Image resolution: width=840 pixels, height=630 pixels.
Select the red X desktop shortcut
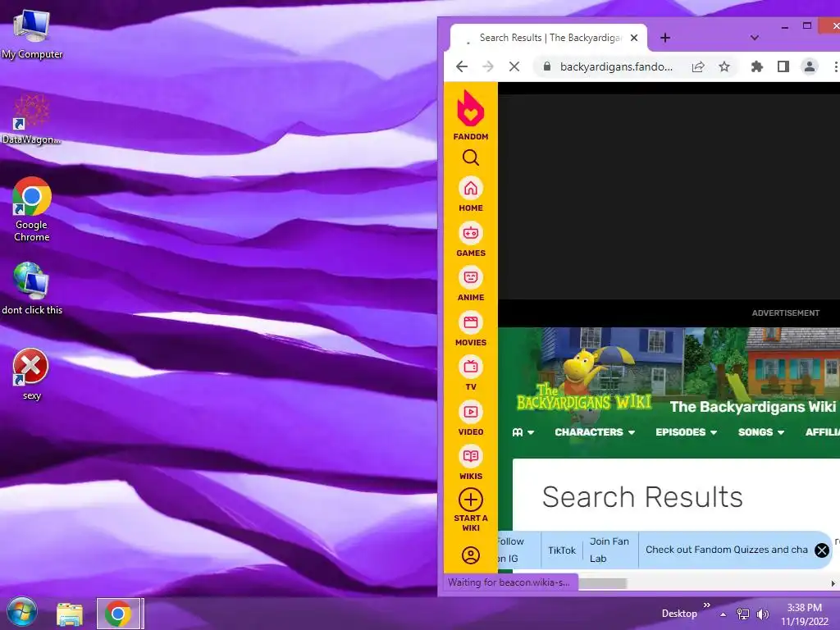coord(31,374)
